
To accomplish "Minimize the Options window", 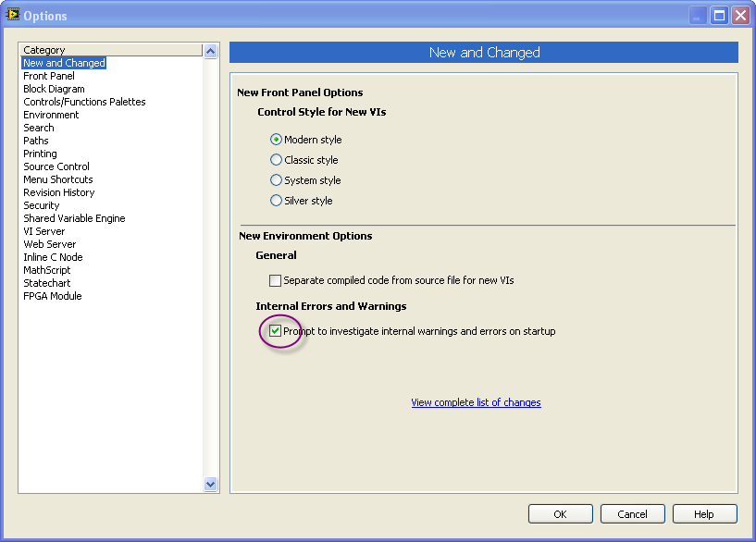I will click(697, 16).
